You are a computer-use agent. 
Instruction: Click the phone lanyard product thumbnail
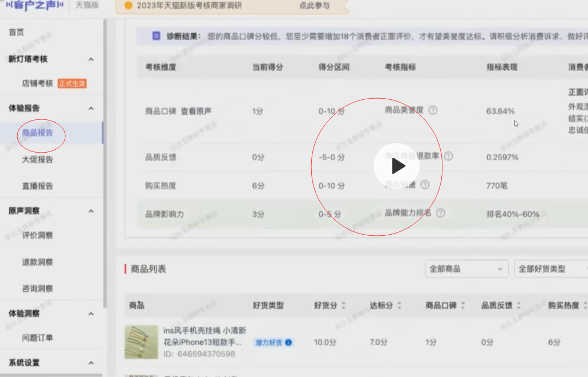tap(141, 342)
